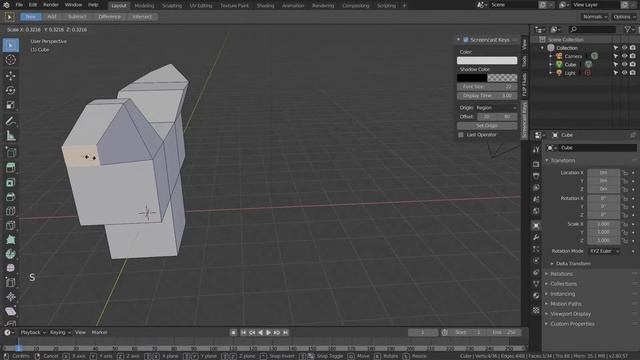Image resolution: width=640 pixels, height=360 pixels.
Task: Switch to Modeling workspace tab
Action: click(x=144, y=6)
